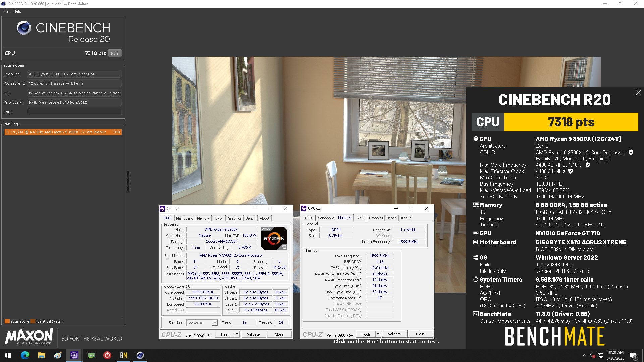The height and width of the screenshot is (362, 644).
Task: Launch Microsoft Edge from the taskbar
Action: click(x=25, y=355)
